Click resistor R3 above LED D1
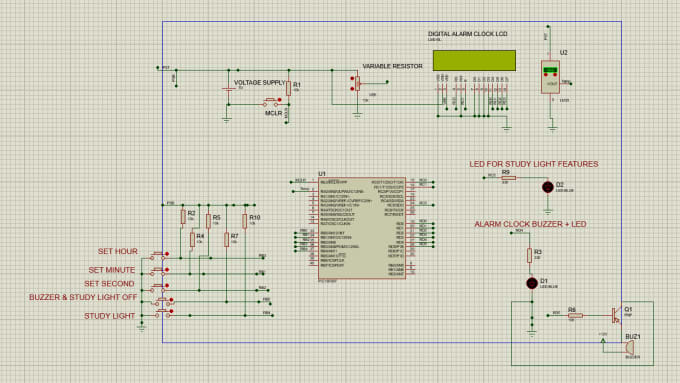The height and width of the screenshot is (383, 680). point(529,255)
